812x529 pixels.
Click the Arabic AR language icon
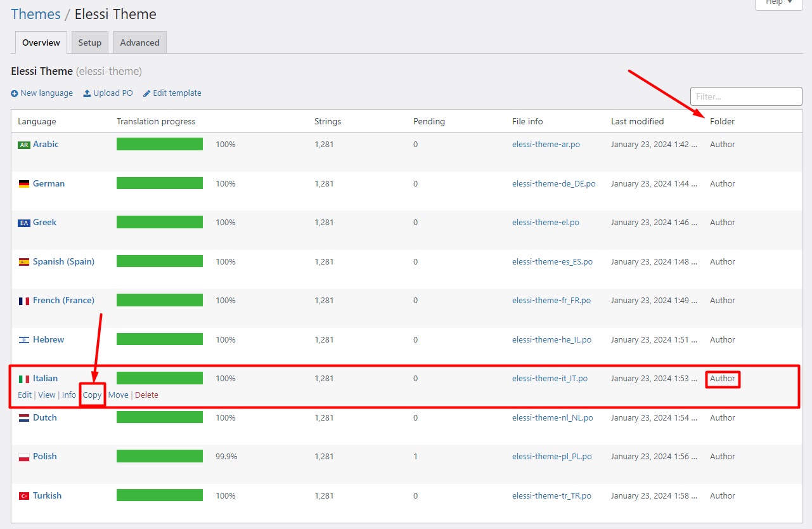(24, 145)
